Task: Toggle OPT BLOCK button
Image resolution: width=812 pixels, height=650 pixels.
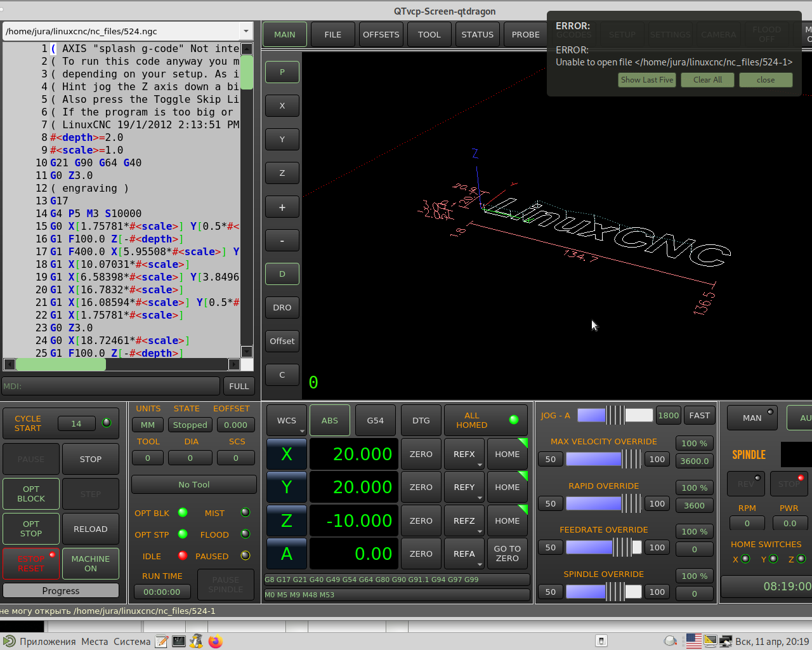Action: (31, 494)
